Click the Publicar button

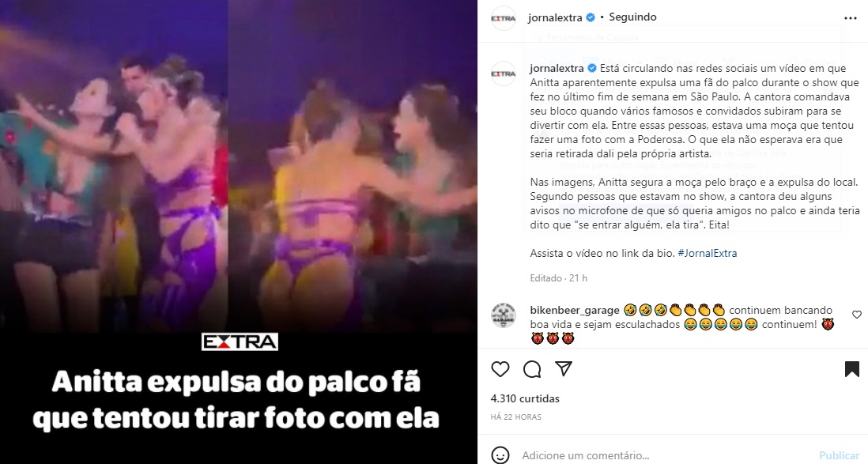[x=840, y=455]
